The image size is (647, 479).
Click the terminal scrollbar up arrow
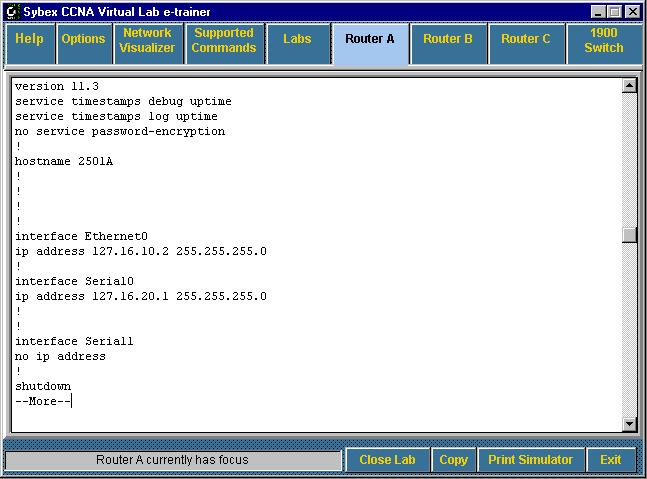(x=629, y=86)
